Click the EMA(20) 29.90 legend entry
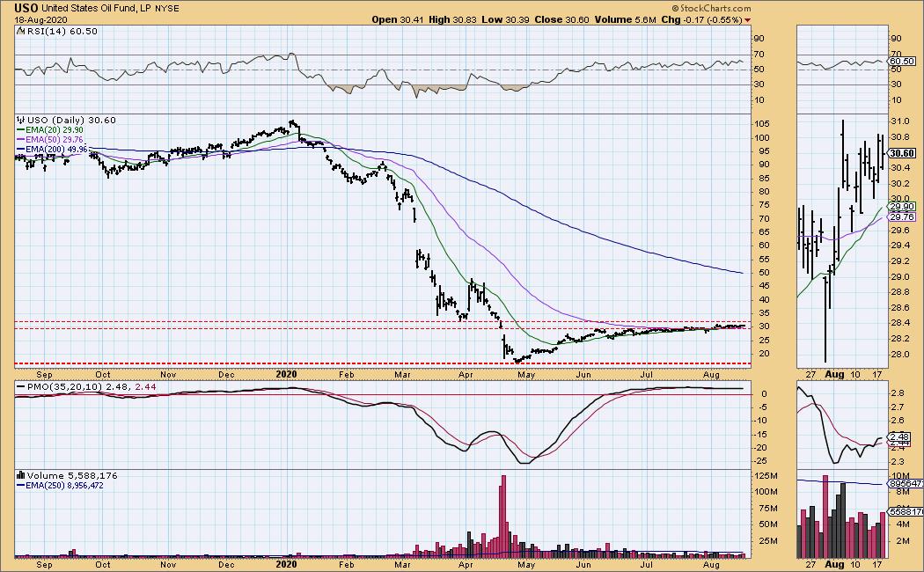Image resolution: width=924 pixels, height=572 pixels. (55, 130)
